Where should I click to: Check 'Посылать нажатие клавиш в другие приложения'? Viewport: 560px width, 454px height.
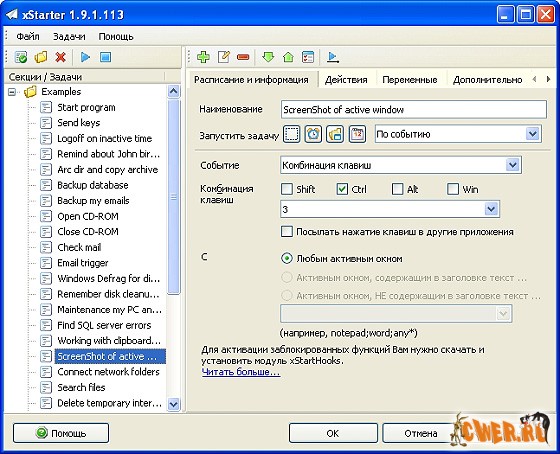287,231
